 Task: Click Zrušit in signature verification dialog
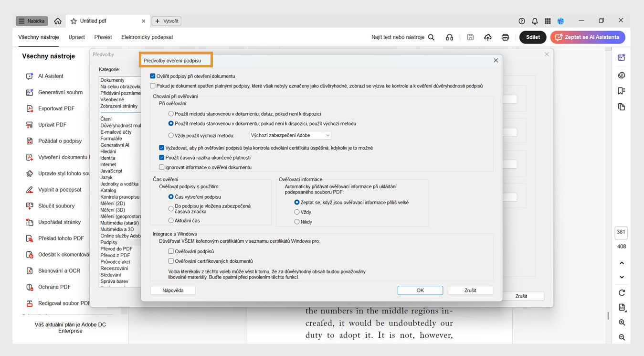(470, 290)
